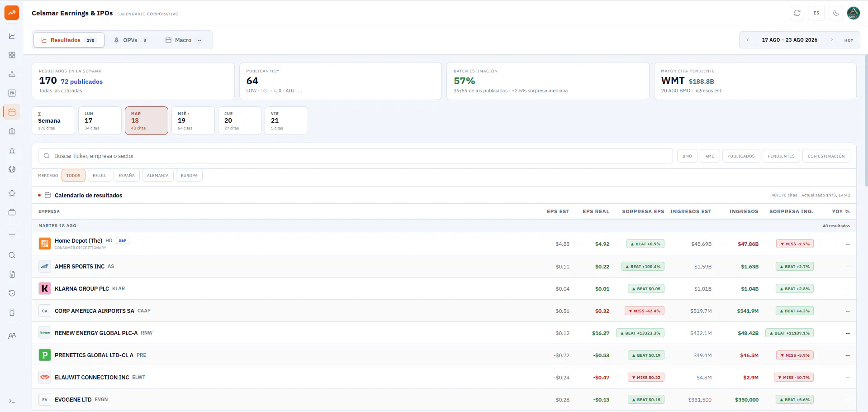The height and width of the screenshot is (412, 868).
Task: Open the star favorites sidebar icon
Action: click(x=12, y=193)
